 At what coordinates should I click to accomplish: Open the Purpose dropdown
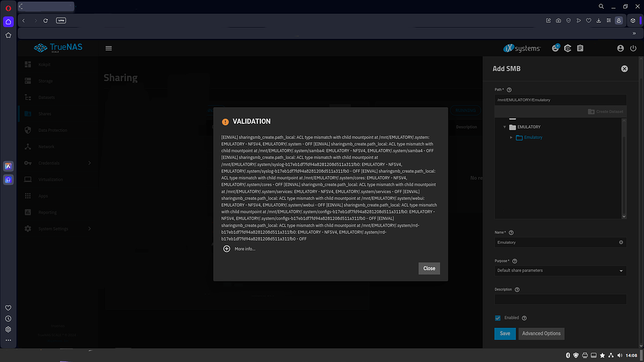(x=560, y=270)
